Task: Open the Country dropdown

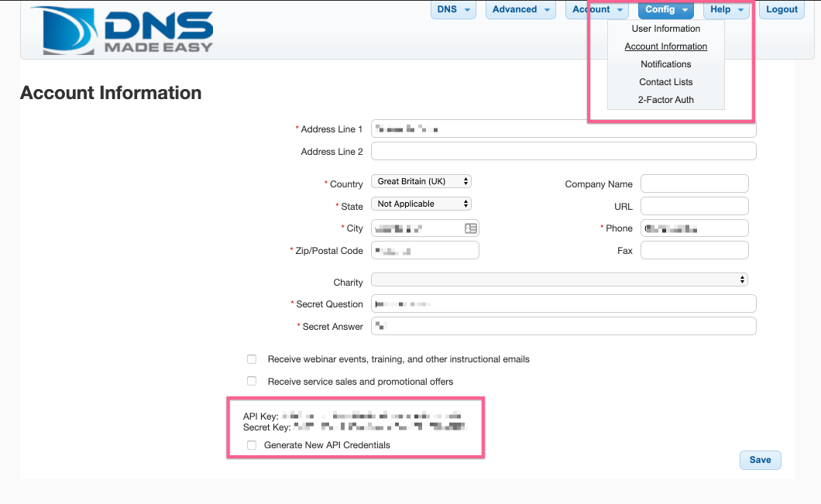Action: coord(421,181)
